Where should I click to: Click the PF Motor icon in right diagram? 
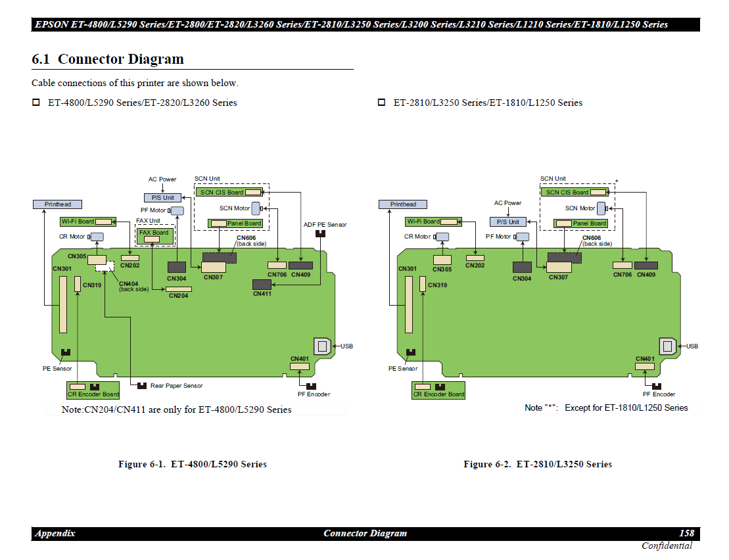click(523, 237)
